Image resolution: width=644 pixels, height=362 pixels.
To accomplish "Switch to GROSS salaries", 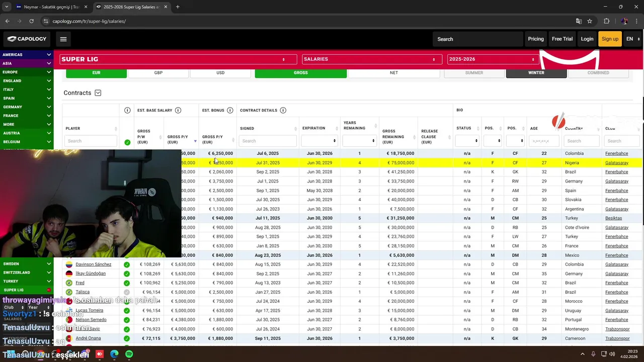I will click(x=301, y=73).
